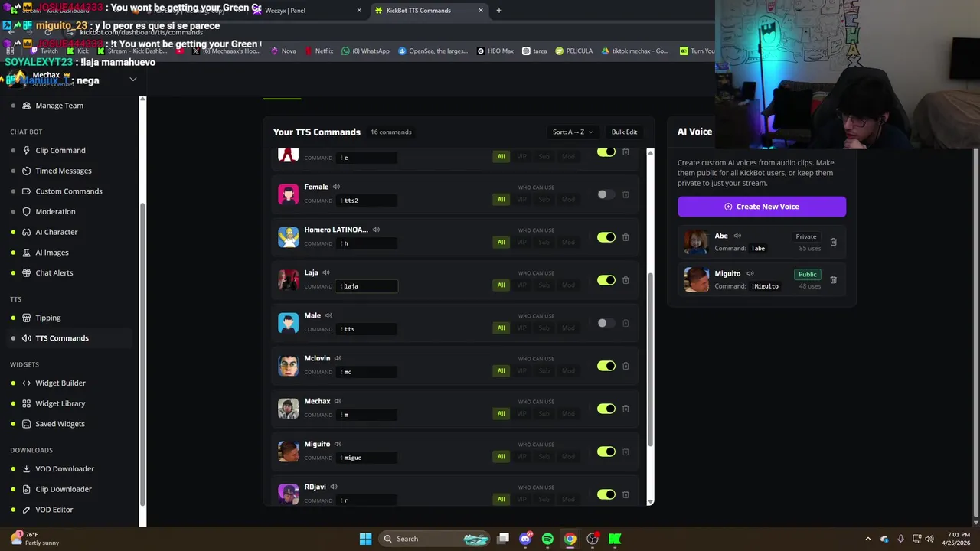Open Chat Alerts in the sidebar
Screen dimensions: 980x551
54,272
